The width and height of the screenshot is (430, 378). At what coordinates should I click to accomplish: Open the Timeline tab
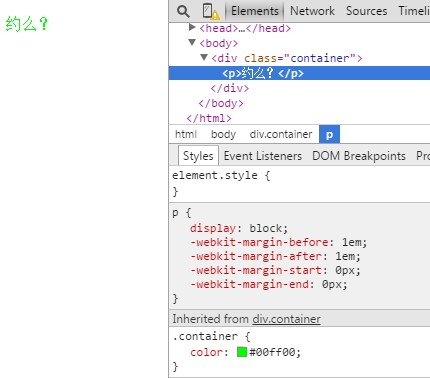tap(414, 11)
